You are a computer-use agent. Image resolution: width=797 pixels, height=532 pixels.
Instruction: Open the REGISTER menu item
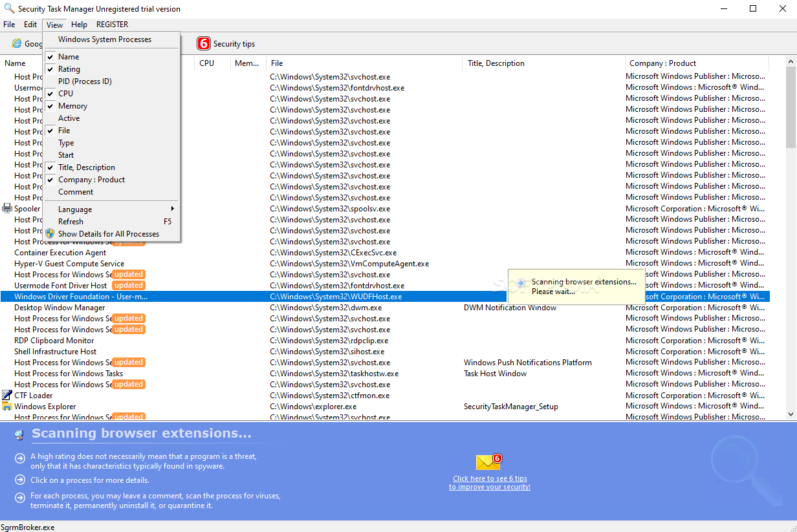112,25
